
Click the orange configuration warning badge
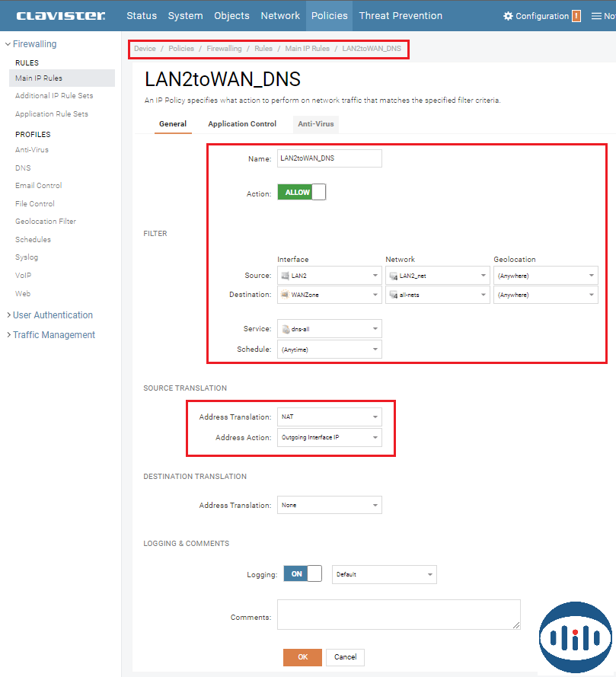[576, 16]
